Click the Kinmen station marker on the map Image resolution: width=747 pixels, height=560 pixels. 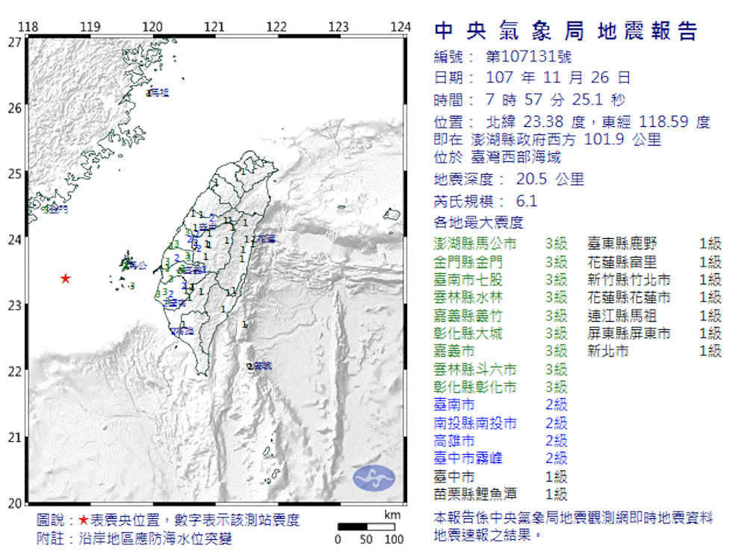[48, 210]
